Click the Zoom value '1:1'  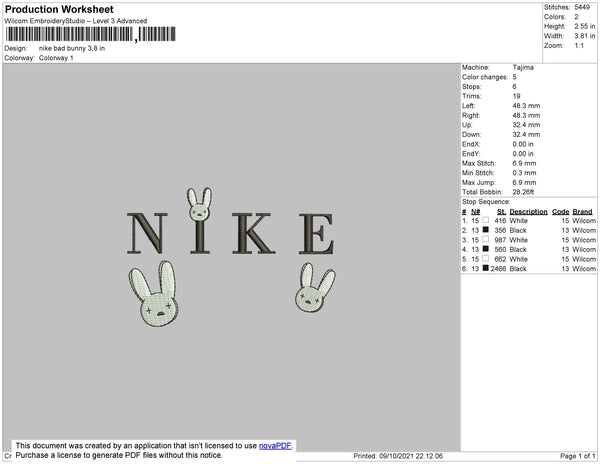coord(579,46)
